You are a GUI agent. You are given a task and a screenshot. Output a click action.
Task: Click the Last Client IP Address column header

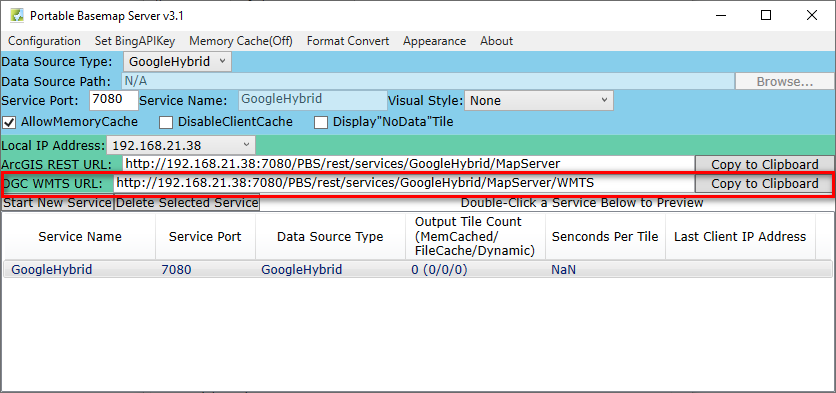[x=740, y=237]
